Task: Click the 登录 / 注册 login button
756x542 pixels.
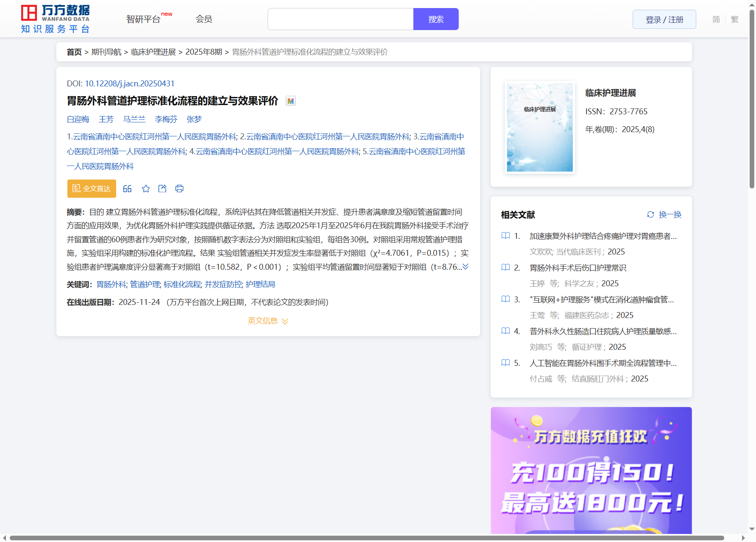Action: click(664, 19)
